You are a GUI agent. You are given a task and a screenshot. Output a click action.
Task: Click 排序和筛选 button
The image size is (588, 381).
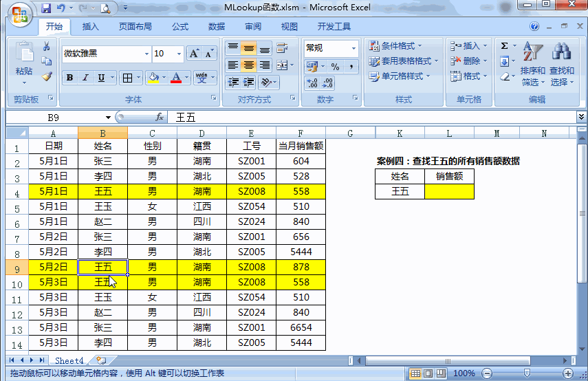[532, 64]
